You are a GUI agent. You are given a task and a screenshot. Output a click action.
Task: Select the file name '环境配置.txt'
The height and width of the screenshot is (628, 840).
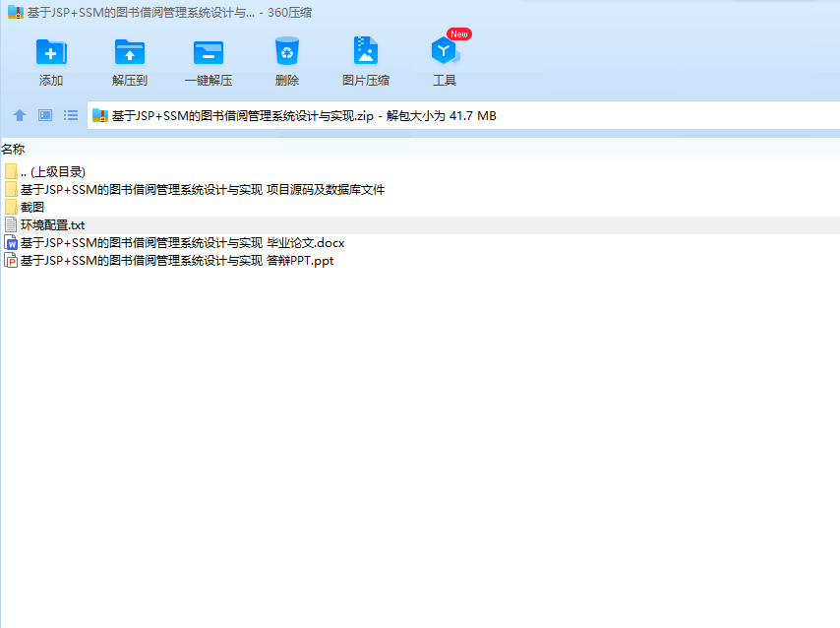tap(52, 224)
